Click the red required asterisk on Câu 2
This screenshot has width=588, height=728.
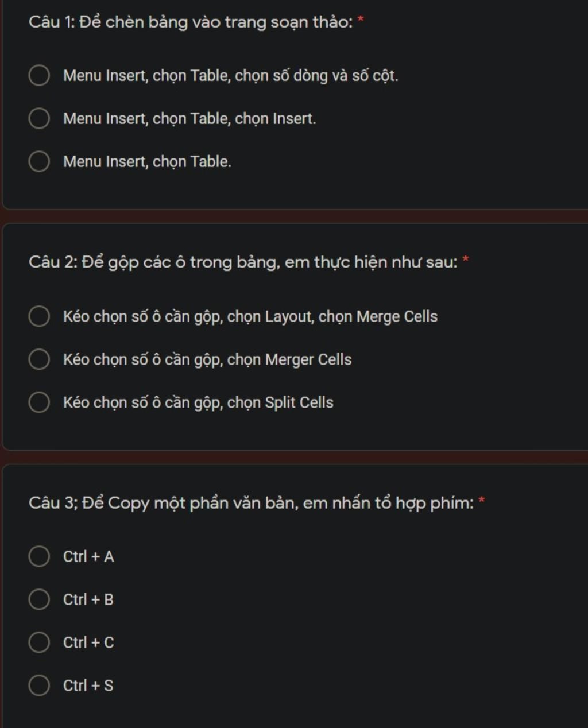466,260
